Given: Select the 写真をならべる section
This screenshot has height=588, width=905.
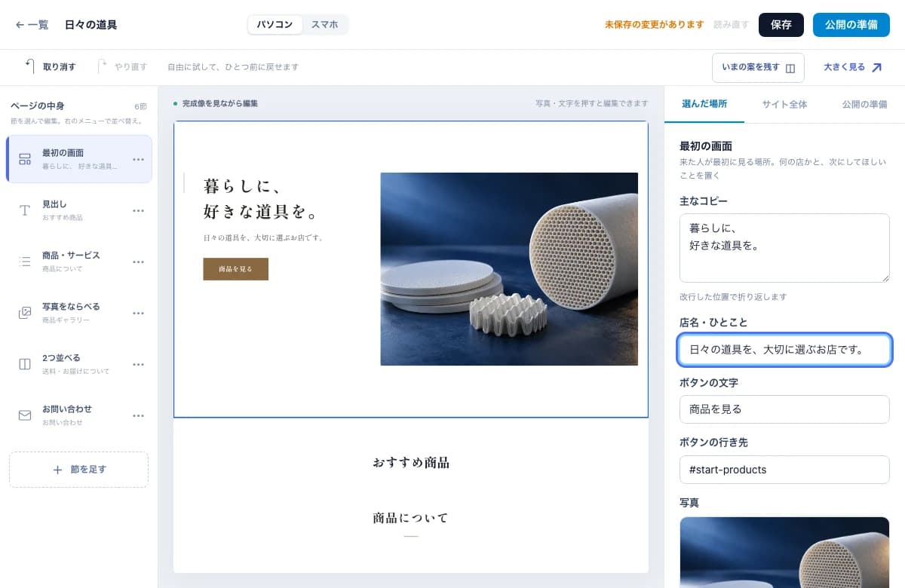Looking at the screenshot, I should pos(79,313).
